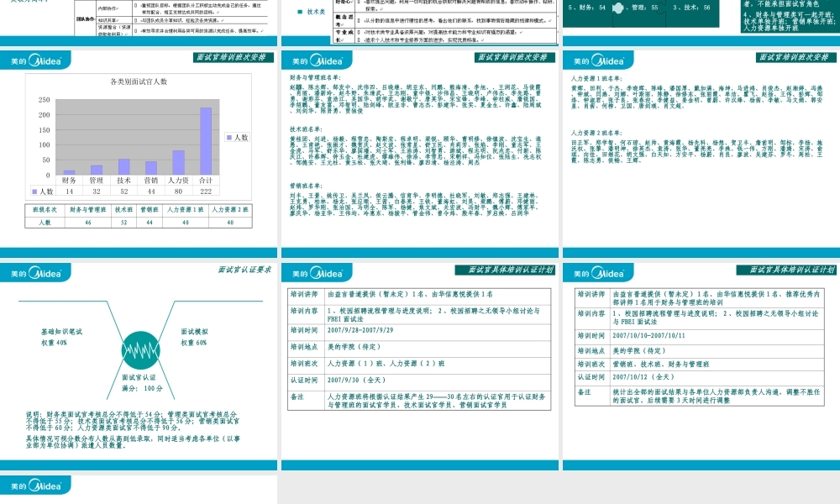The image size is (840, 504).
Task: Click the 人力资 bar in the chart
Action: [178, 162]
